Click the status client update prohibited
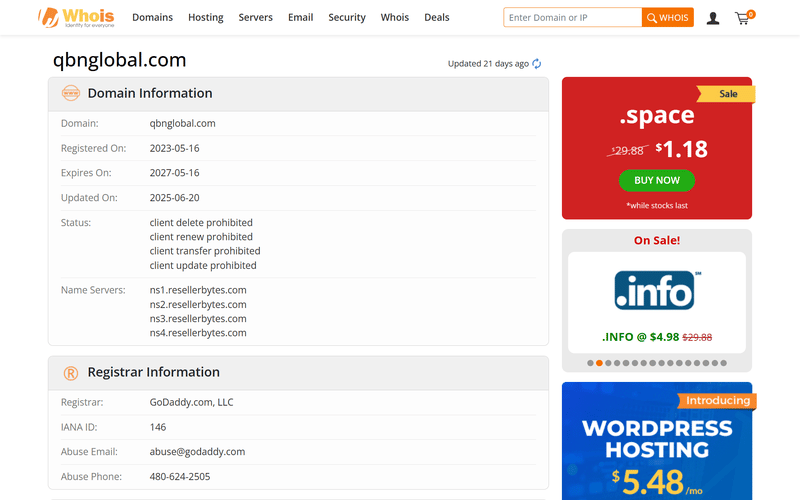Image resolution: width=800 pixels, height=500 pixels. tap(203, 266)
